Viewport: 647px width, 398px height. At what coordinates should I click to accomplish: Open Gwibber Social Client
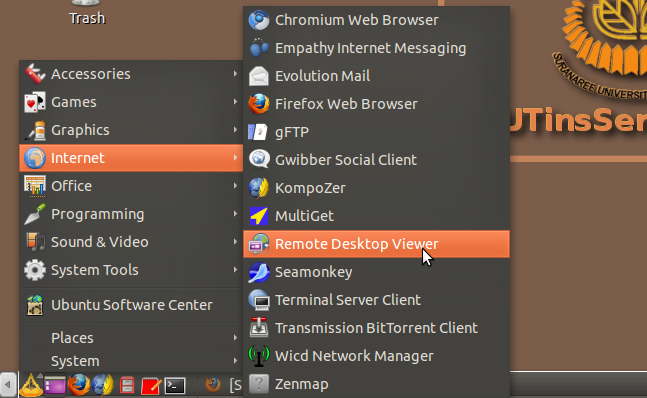pyautogui.click(x=376, y=160)
